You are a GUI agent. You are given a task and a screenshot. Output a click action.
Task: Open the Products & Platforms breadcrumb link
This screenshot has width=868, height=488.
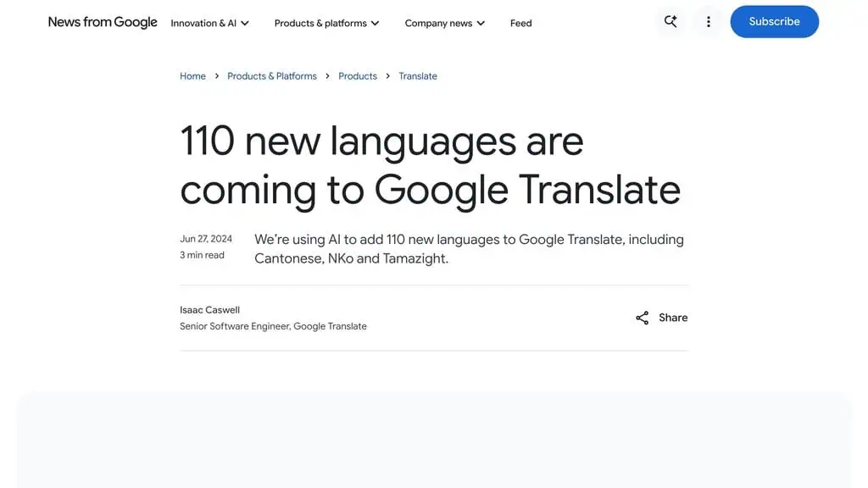272,76
